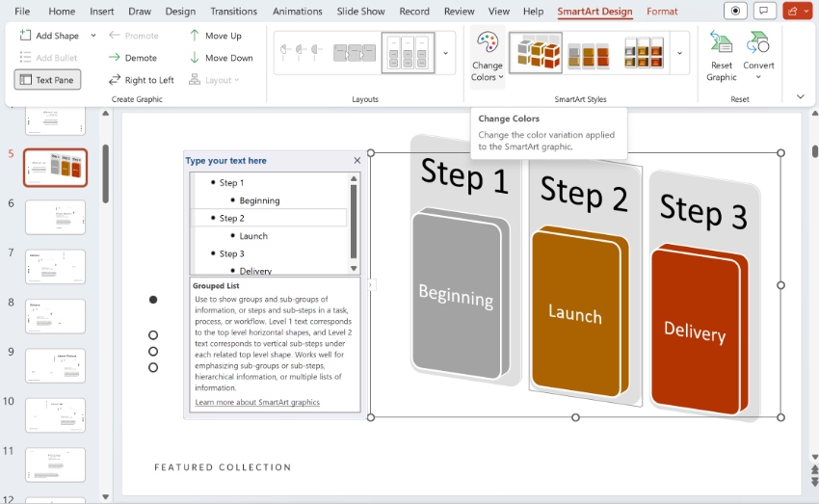Click Demote in Create Graphic group
Image resolution: width=819 pixels, height=504 pixels.
click(x=133, y=58)
